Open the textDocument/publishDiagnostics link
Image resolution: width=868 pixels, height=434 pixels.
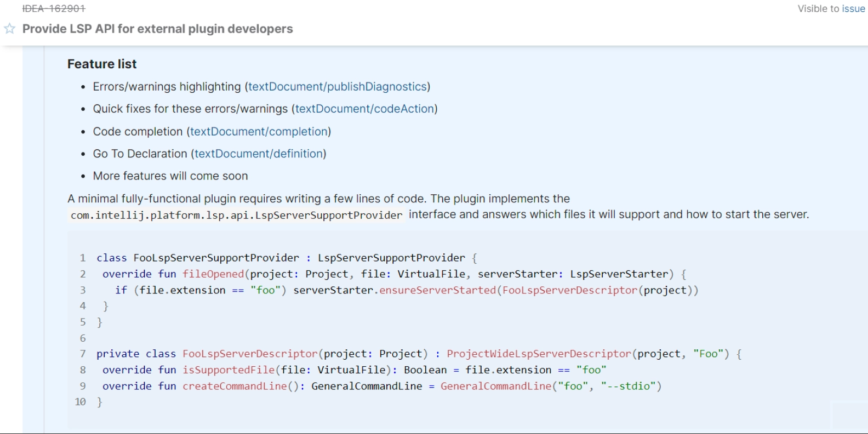(x=337, y=87)
